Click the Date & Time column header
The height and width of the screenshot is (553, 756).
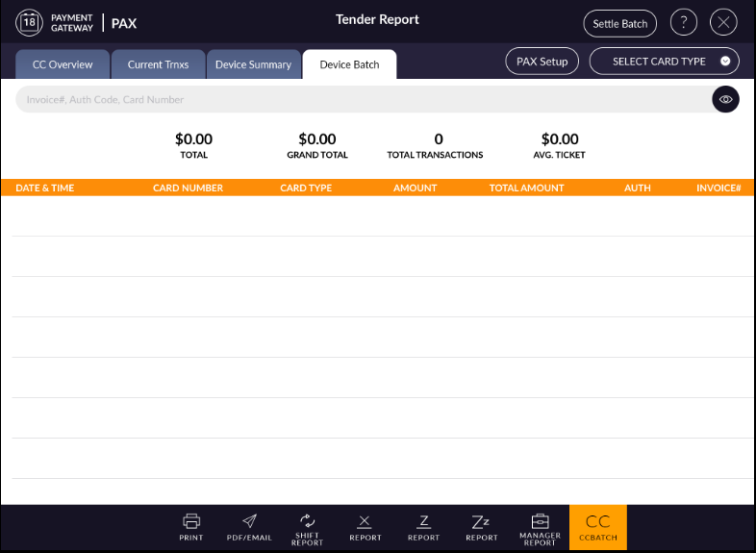tap(45, 188)
